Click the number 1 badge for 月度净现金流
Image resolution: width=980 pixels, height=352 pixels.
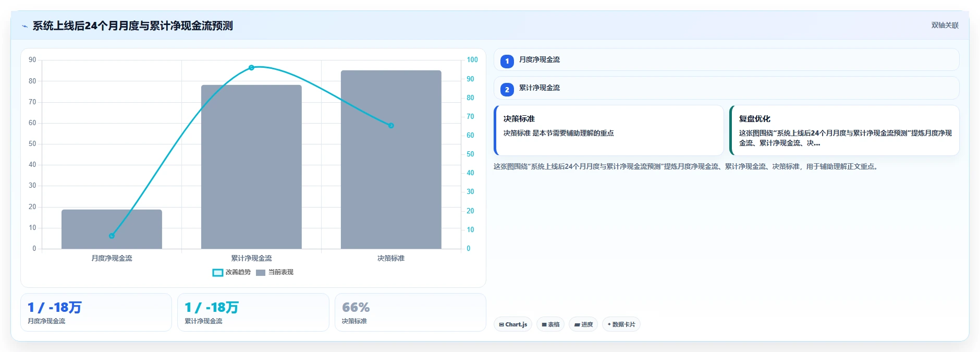(x=507, y=61)
